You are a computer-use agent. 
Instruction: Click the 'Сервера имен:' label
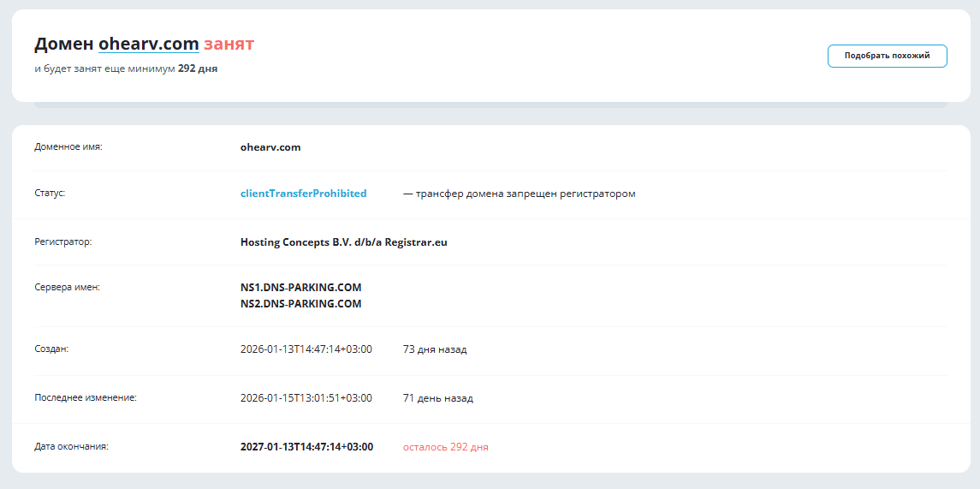point(68,288)
